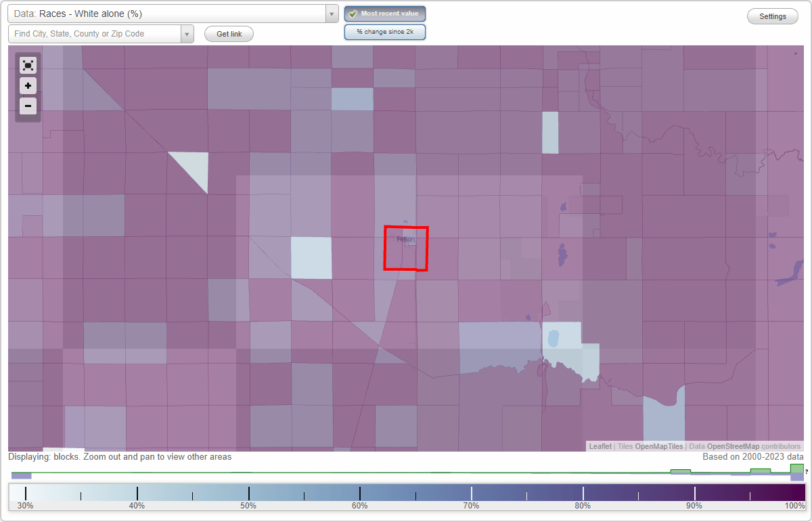Viewport: 812px width, 522px height.
Task: Open the Races - White alone data selector
Action: click(162, 14)
